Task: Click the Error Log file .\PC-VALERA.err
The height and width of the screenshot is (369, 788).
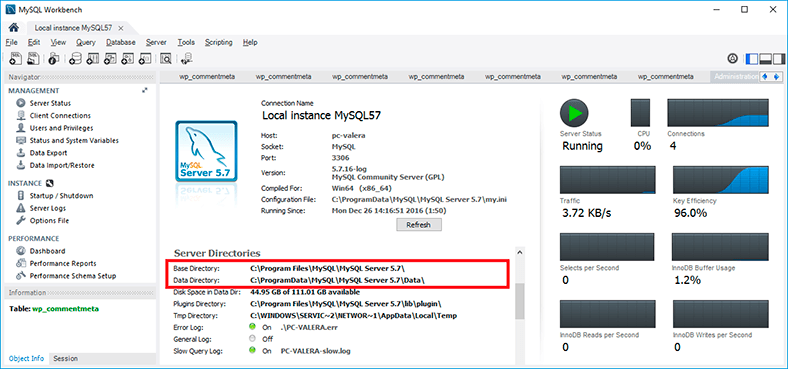Action: [308, 327]
